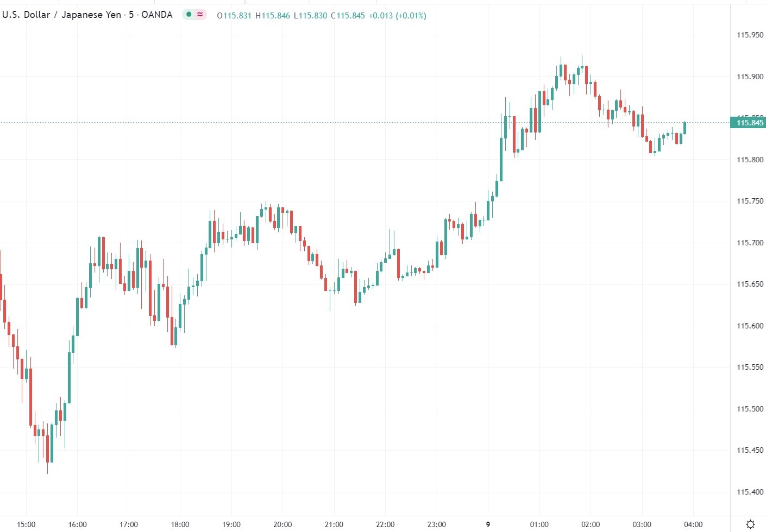Viewport: 766px width, 532px height.
Task: Click the OANDA data source label
Action: click(x=157, y=15)
